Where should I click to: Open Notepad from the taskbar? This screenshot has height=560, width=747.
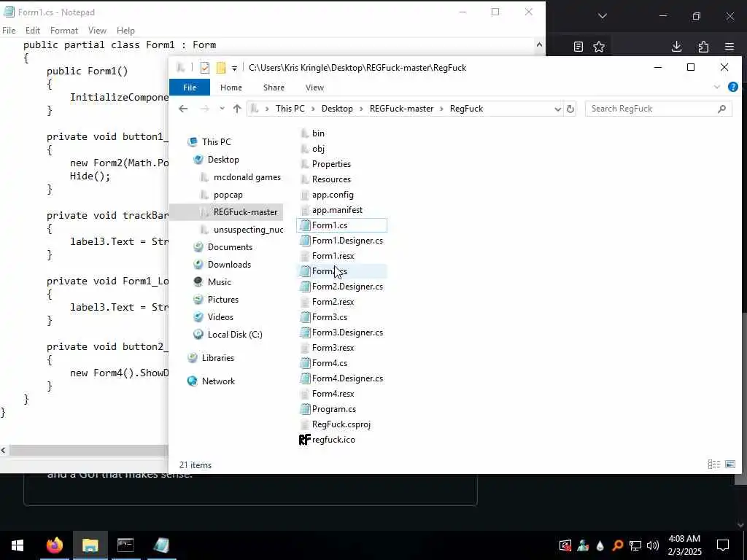coord(161,545)
